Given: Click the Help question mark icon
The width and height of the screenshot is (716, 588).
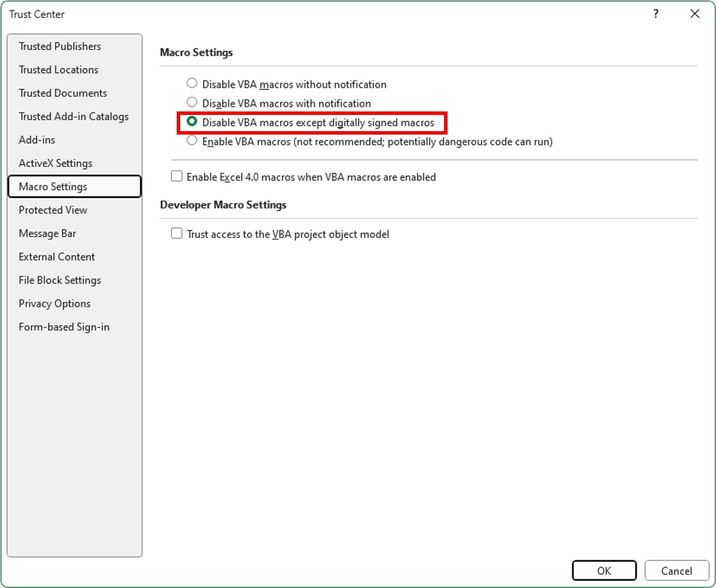Looking at the screenshot, I should click(x=655, y=14).
